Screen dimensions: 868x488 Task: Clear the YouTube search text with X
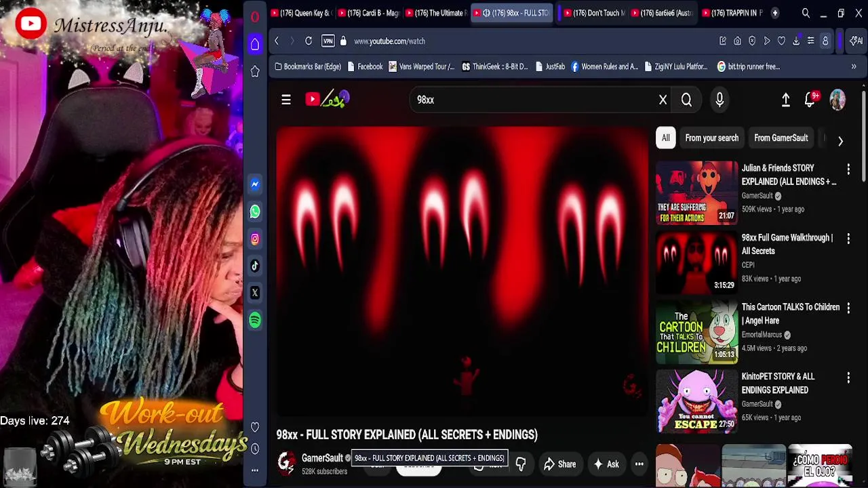pyautogui.click(x=663, y=100)
